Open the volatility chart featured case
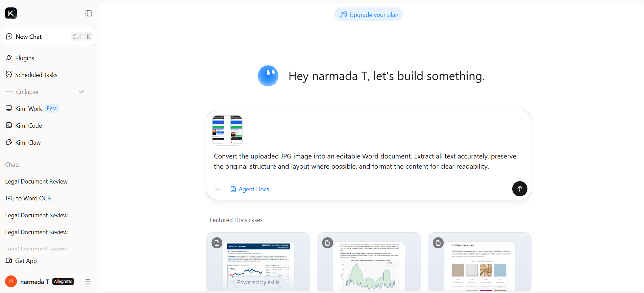 click(369, 262)
